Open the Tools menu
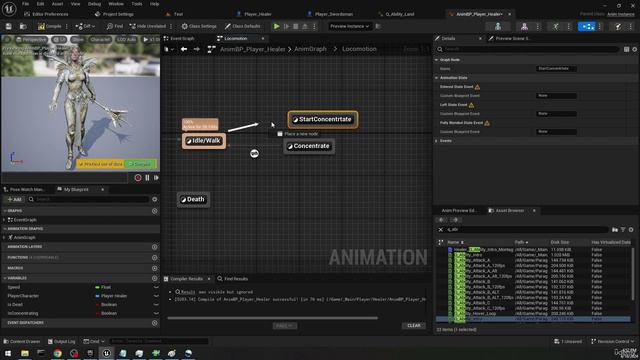 click(137, 4)
